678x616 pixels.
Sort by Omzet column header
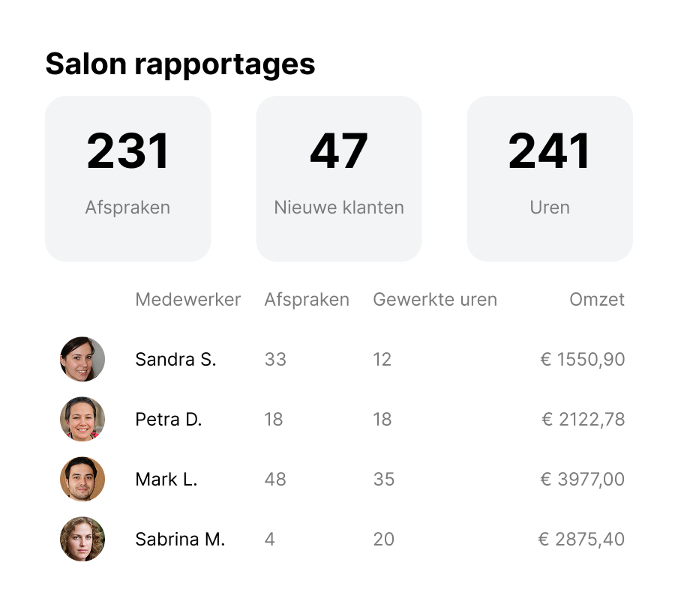tap(597, 300)
